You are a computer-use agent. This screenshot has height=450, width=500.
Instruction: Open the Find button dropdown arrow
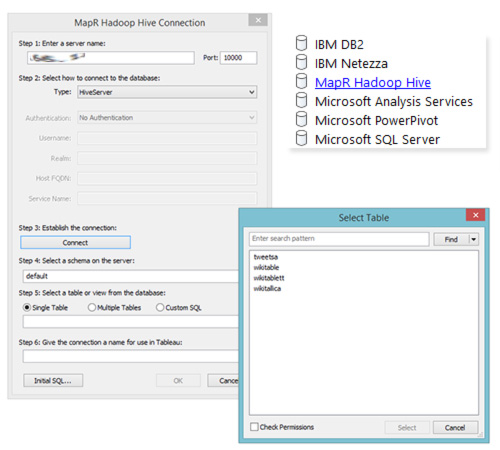pos(474,239)
